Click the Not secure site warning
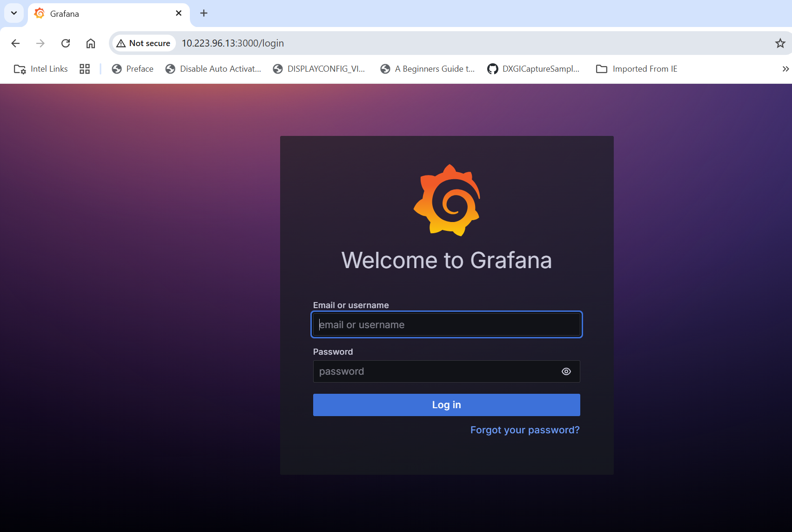Image resolution: width=792 pixels, height=532 pixels. (x=144, y=43)
